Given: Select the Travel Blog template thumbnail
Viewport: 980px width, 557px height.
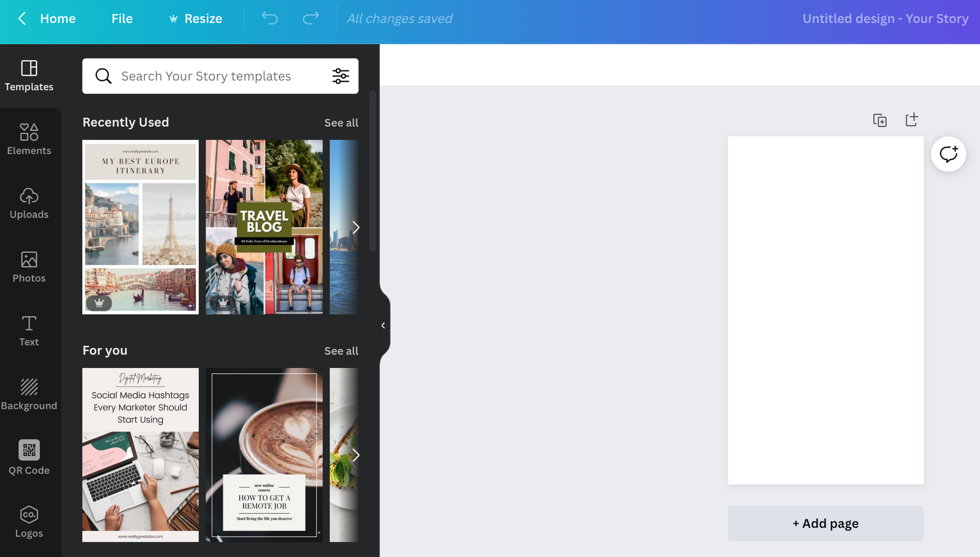Looking at the screenshot, I should [x=264, y=227].
